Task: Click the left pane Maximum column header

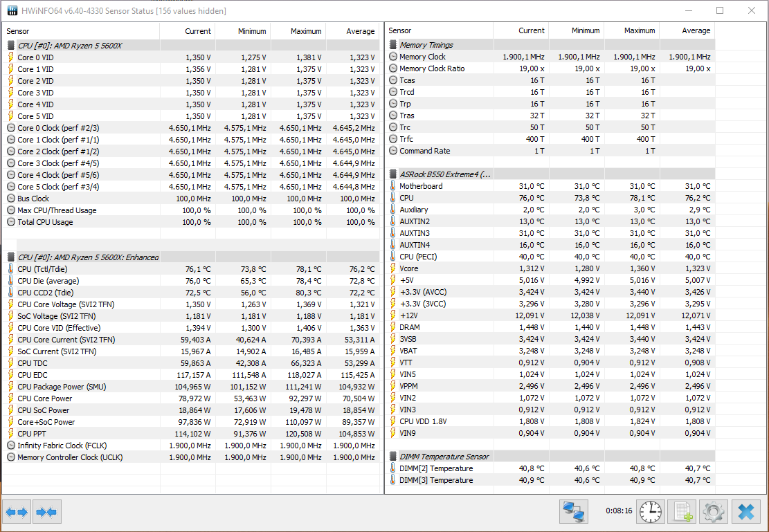Action: pos(298,31)
